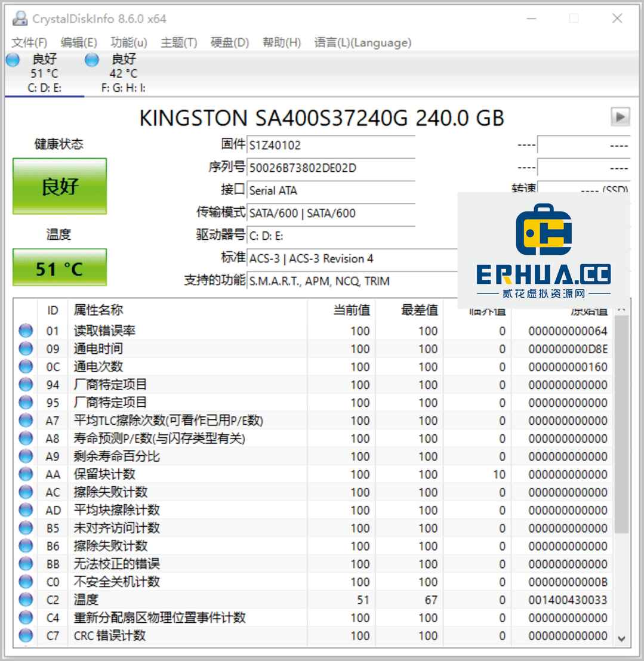This screenshot has height=661, width=644.
Task: Click the green 良好 health status button
Action: (x=60, y=186)
